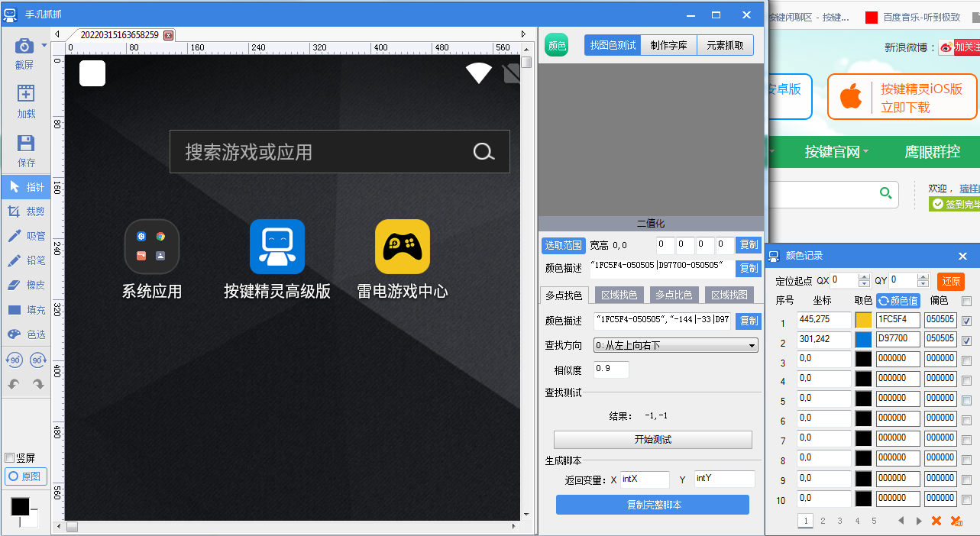
Task: Decrease the QY spinner value
Action: [x=923, y=285]
